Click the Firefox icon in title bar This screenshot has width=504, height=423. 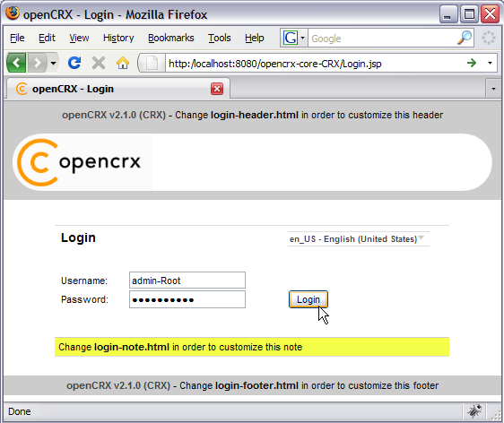tap(13, 13)
